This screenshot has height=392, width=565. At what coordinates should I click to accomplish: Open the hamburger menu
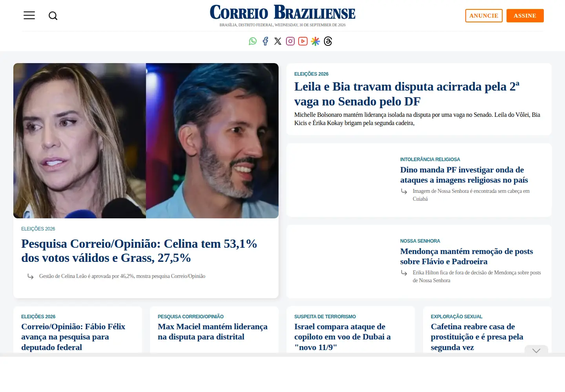coord(29,15)
